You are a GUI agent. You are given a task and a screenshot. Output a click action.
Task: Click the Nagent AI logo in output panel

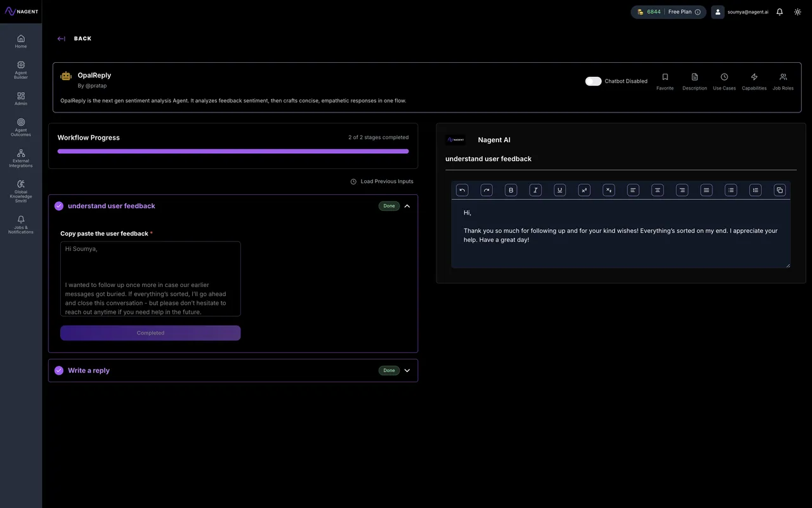[x=455, y=140]
